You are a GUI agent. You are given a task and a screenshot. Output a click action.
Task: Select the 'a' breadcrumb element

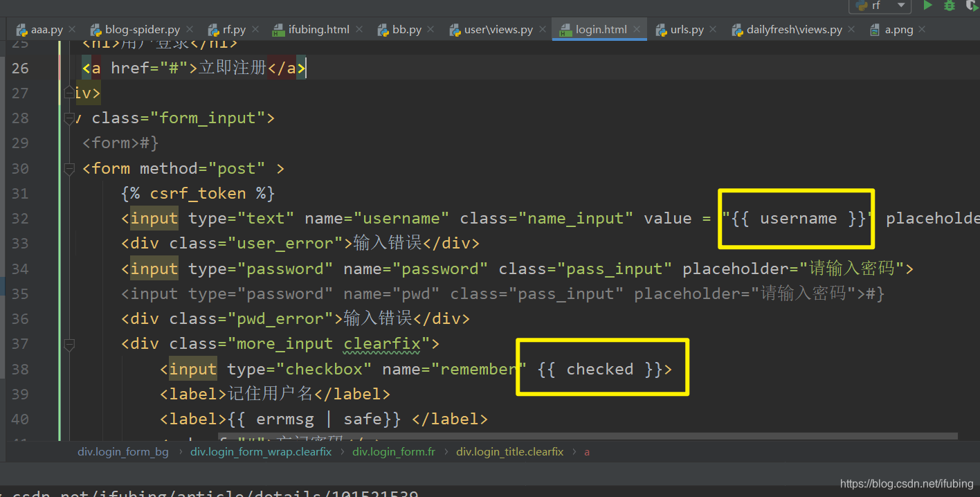click(587, 451)
